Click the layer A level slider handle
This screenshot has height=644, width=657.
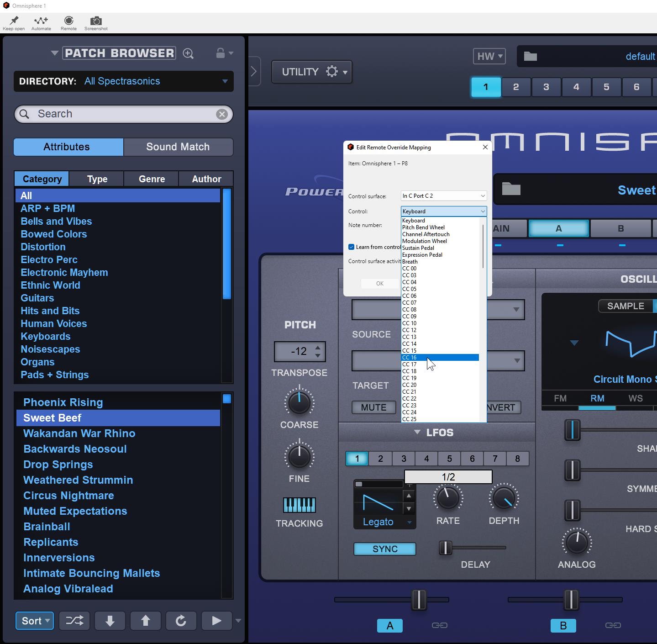coord(419,600)
